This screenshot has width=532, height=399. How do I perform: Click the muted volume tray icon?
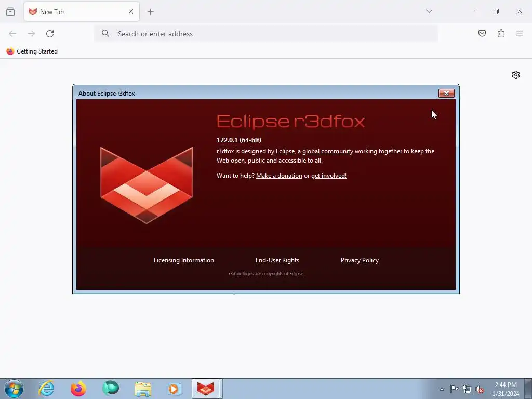pyautogui.click(x=480, y=390)
